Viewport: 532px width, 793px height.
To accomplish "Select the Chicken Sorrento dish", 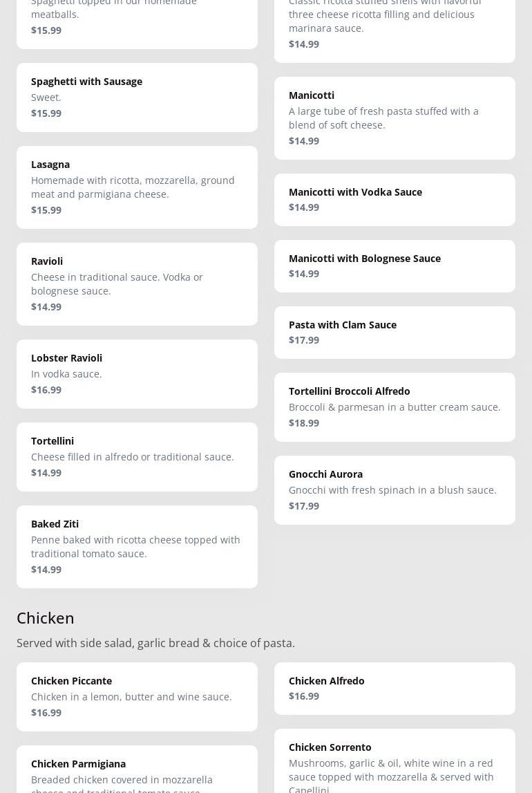I will (395, 764).
